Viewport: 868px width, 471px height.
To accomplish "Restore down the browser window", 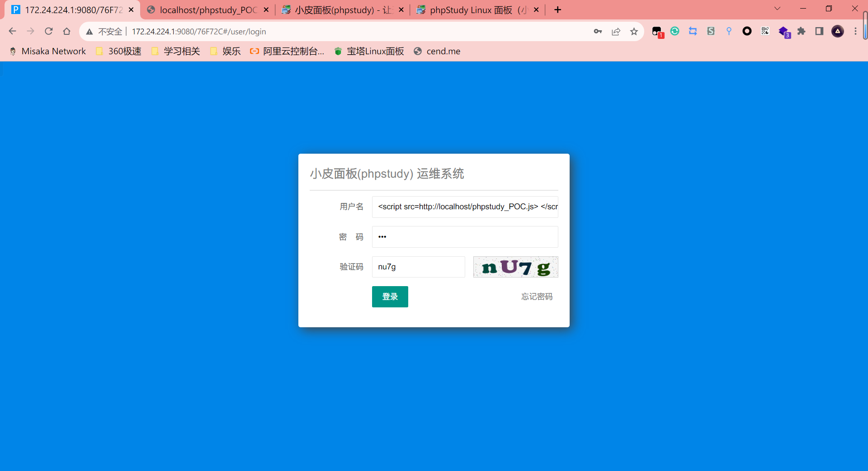I will pos(829,9).
